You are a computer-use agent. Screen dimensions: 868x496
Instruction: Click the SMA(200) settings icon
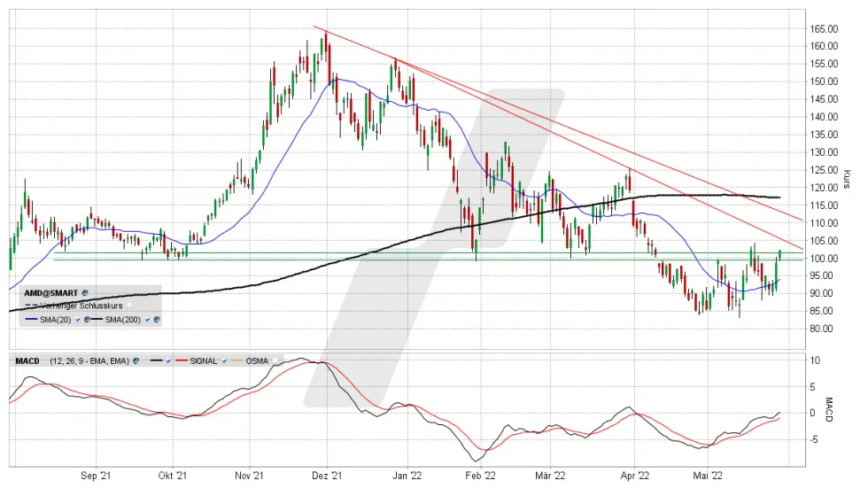[156, 319]
